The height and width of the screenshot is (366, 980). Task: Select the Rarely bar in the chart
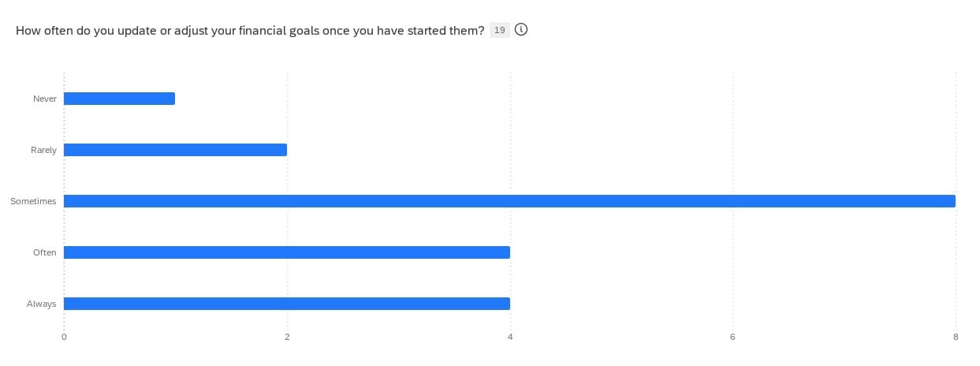pyautogui.click(x=175, y=150)
